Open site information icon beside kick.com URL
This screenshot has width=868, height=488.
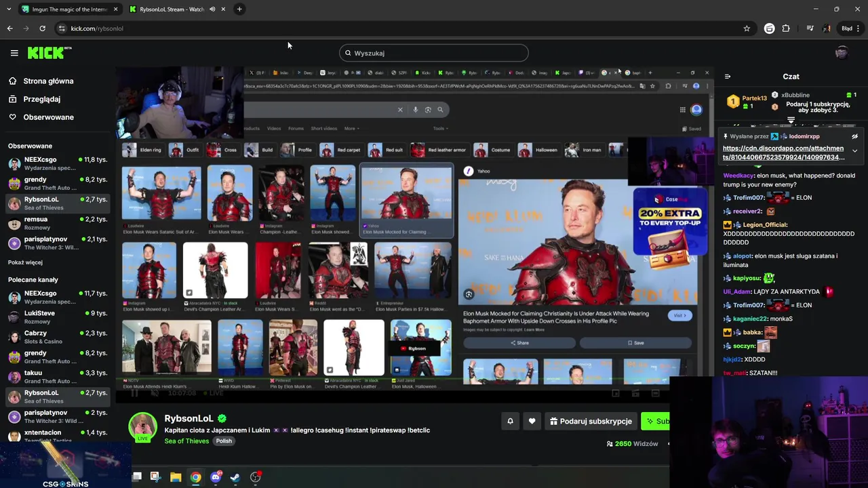(x=62, y=28)
